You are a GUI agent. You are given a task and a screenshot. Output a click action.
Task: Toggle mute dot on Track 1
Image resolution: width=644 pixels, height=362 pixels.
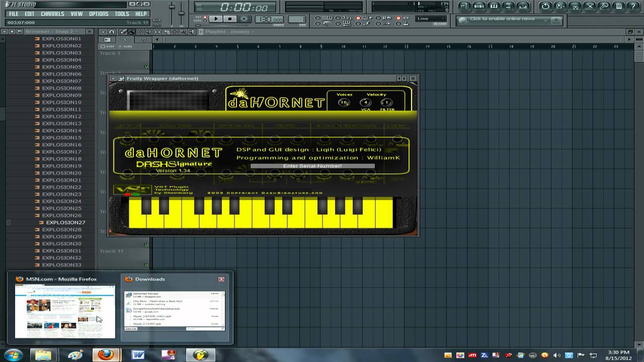[146, 66]
